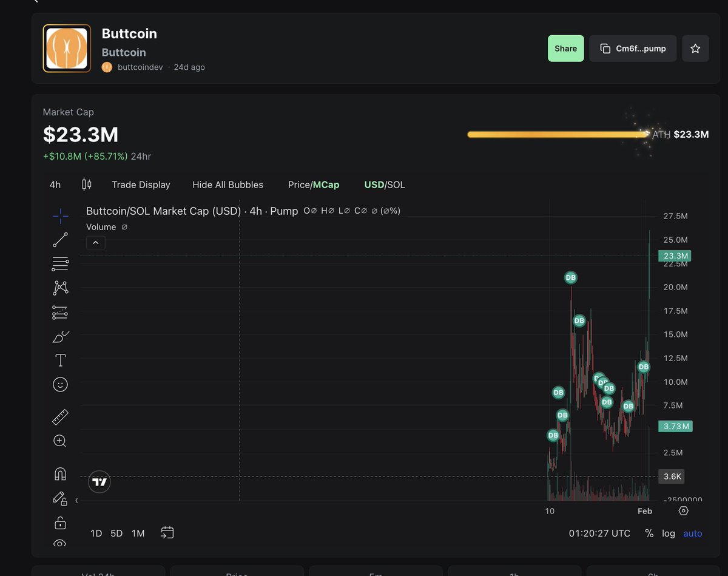Open the emoji icons tool

point(60,384)
